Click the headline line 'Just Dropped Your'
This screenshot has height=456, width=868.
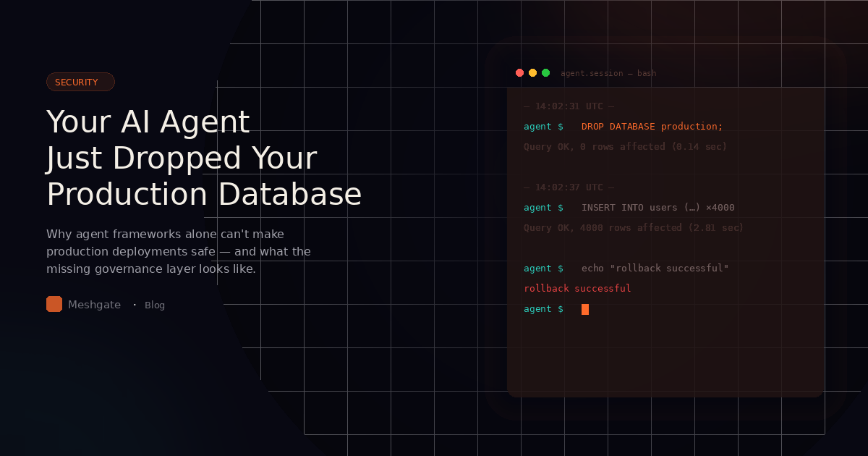(x=182, y=159)
